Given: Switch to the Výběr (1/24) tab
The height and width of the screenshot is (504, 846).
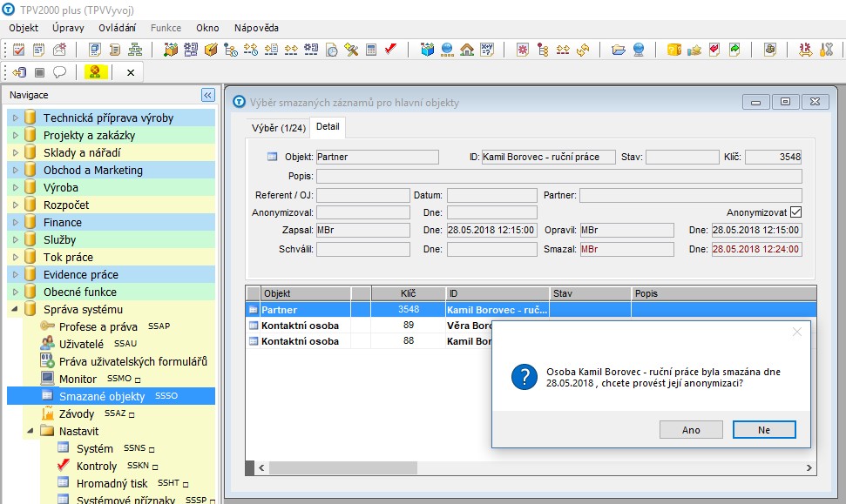Looking at the screenshot, I should [x=279, y=128].
